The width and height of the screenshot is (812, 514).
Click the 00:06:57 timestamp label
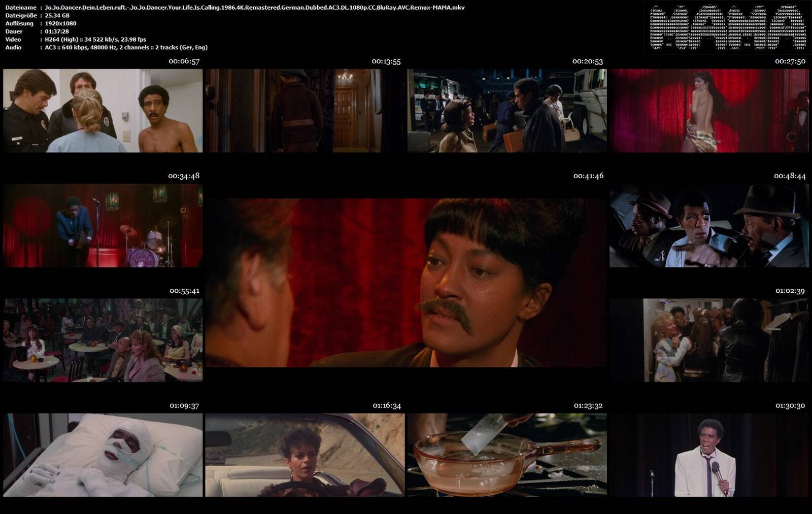click(184, 61)
